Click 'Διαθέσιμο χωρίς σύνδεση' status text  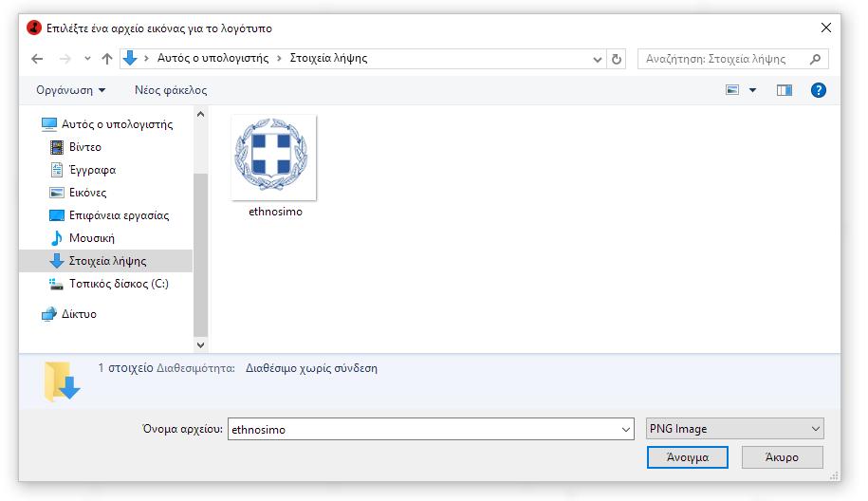(x=311, y=368)
